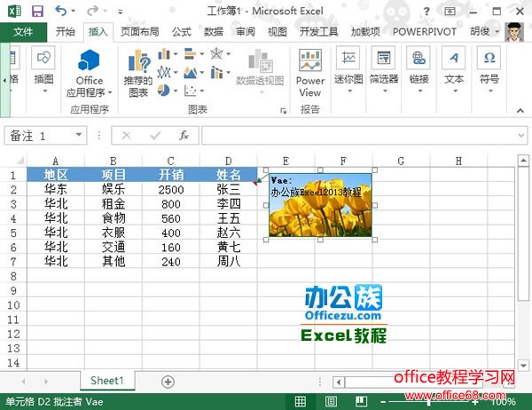Collapse the ribbon with the up chevron

coord(520,110)
